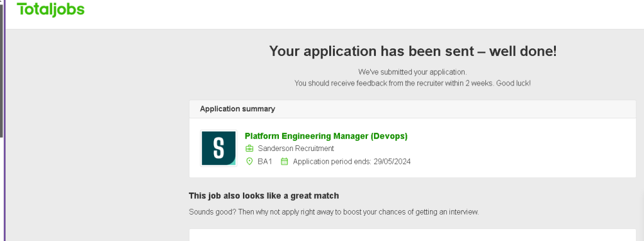The image size is (644, 241).
Task: Click the briefcase icon beside Sanderson Recruitment
Action: coord(249,149)
